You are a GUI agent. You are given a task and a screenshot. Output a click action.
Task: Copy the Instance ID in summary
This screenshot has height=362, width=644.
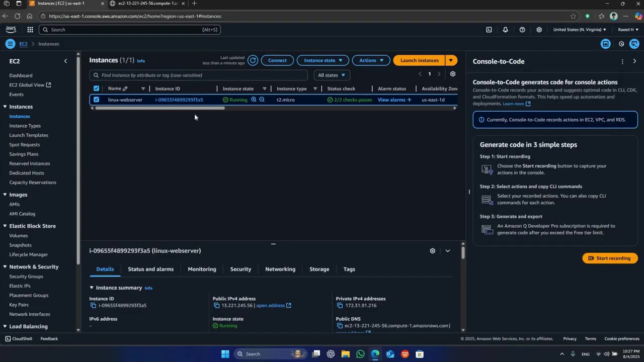[x=93, y=306]
